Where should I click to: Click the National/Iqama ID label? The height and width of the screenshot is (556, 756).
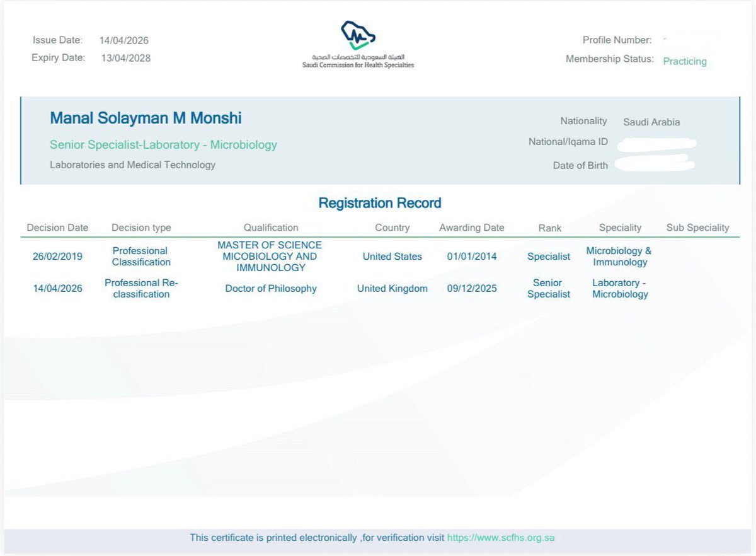click(568, 142)
